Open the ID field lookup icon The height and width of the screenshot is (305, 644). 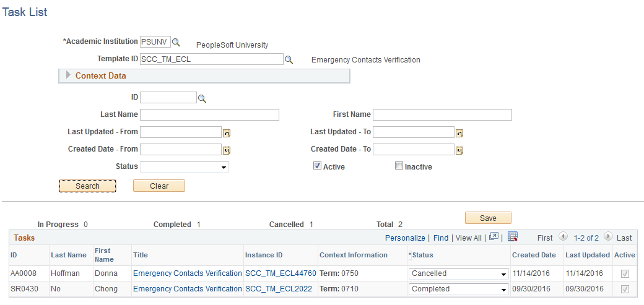click(201, 98)
